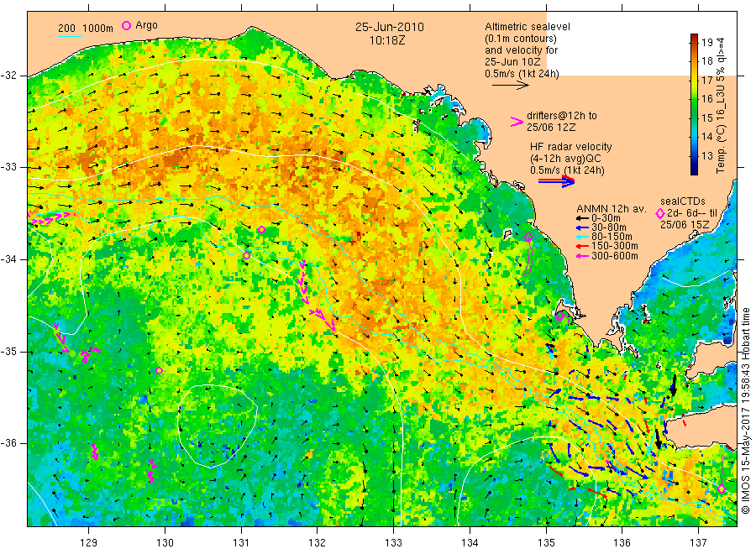
Task: Click the 16 label on the colour bar
Action: [x=706, y=99]
